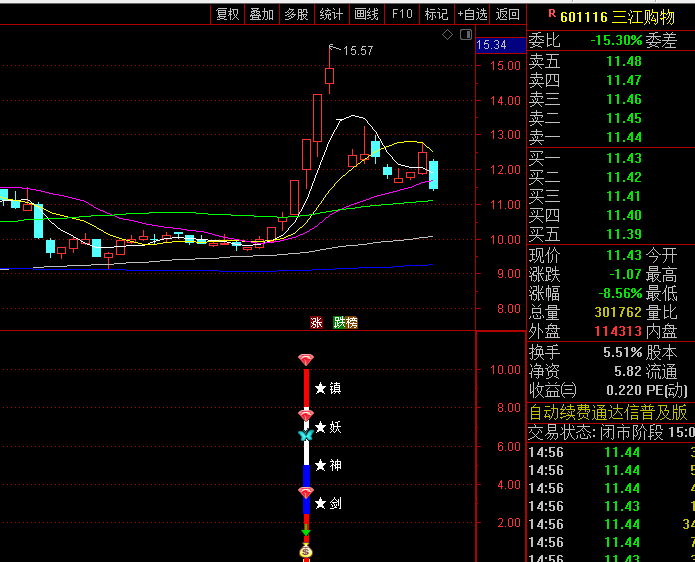This screenshot has height=562, width=695.
Task: Click the 自动续费通达信普及版 banner link
Action: click(x=608, y=413)
